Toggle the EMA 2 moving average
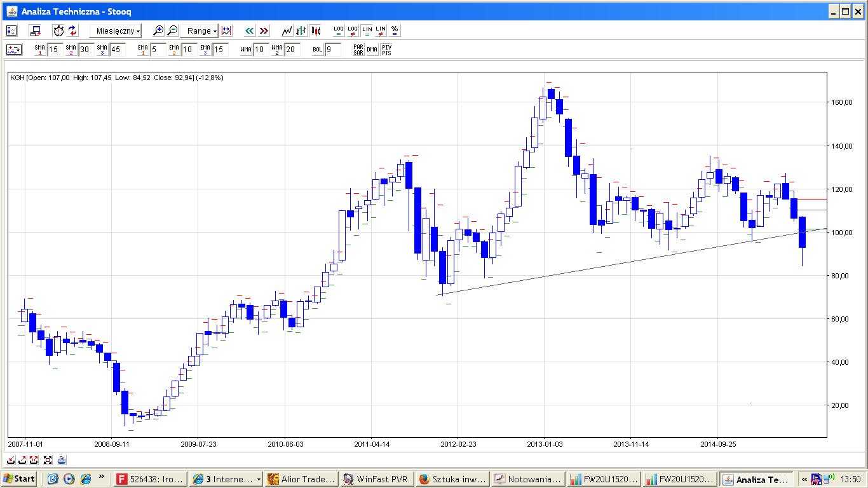This screenshot has width=868, height=488. (173, 50)
